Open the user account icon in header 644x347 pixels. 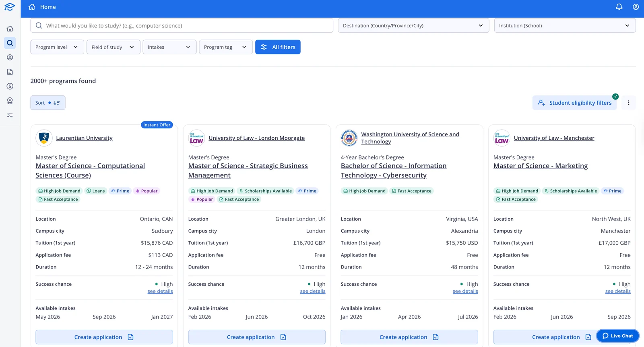point(636,7)
